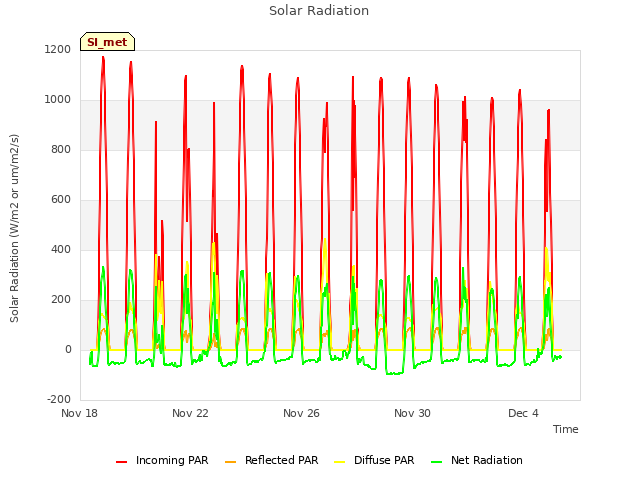Image resolution: width=640 pixels, height=480 pixels.
Task: Click the Dec 4 x-axis label
Action: coord(523,413)
